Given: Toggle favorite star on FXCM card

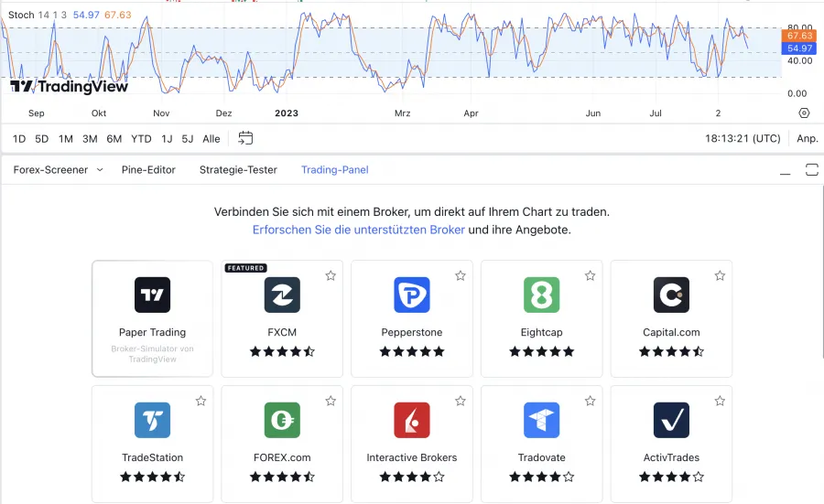Looking at the screenshot, I should click(x=331, y=275).
